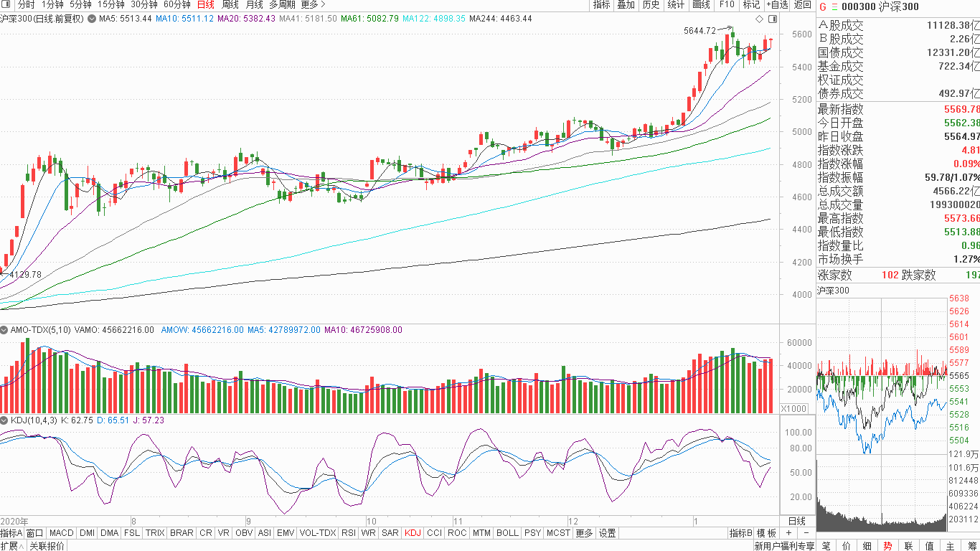Open F10 company info
This screenshot has height=551, width=980.
coord(727,5)
